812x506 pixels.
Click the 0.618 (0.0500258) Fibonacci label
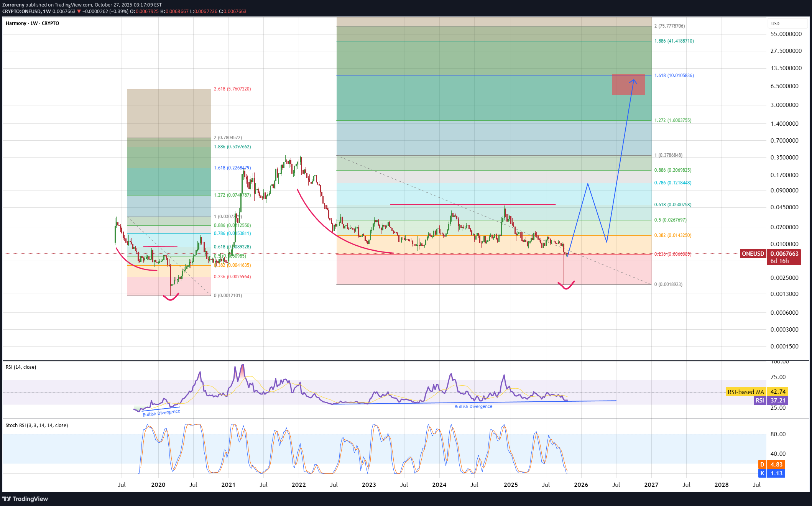point(673,205)
